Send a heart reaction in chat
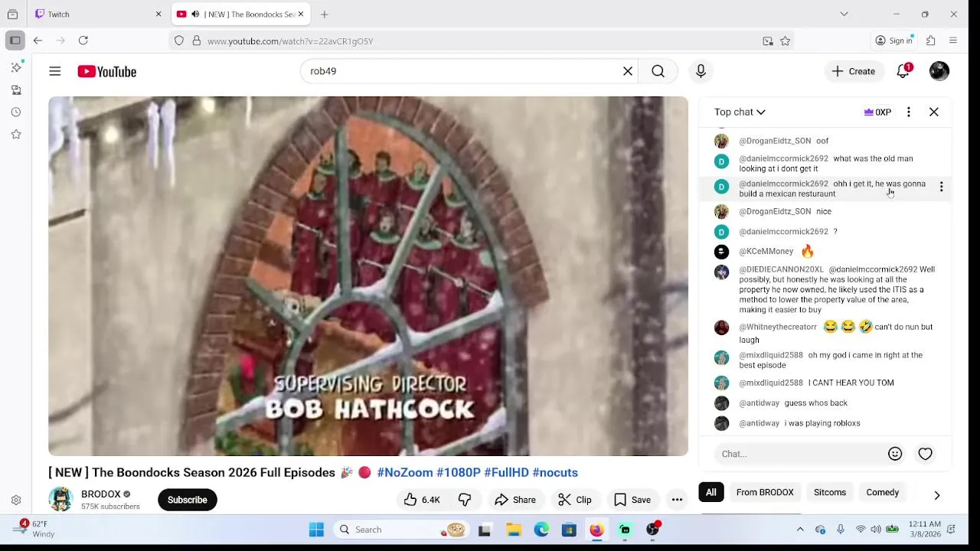This screenshot has width=980, height=551. (x=926, y=454)
